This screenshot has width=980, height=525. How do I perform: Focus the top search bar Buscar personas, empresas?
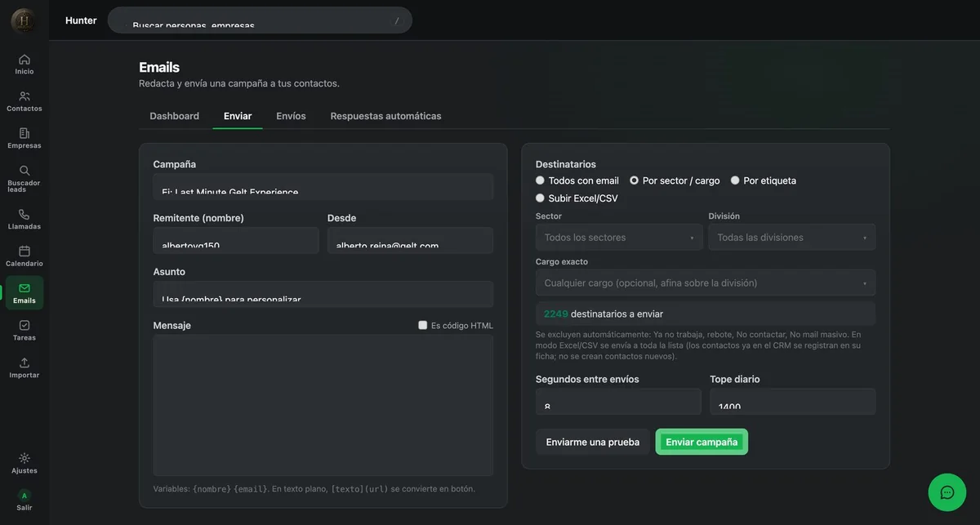click(260, 20)
